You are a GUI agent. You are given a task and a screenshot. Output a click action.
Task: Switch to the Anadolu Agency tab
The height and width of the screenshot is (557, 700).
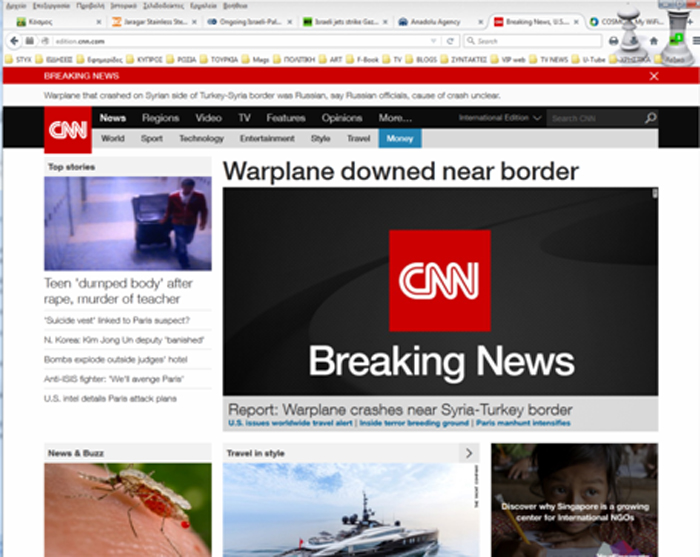[x=432, y=21]
